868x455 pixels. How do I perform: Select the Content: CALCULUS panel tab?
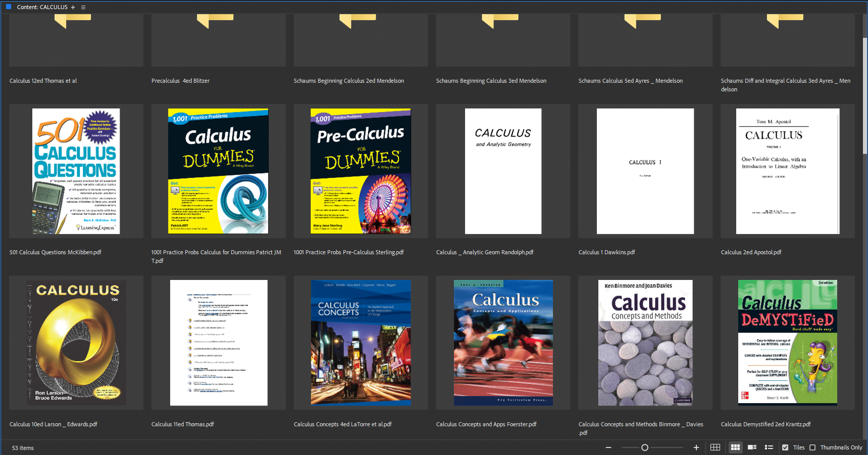coord(42,7)
